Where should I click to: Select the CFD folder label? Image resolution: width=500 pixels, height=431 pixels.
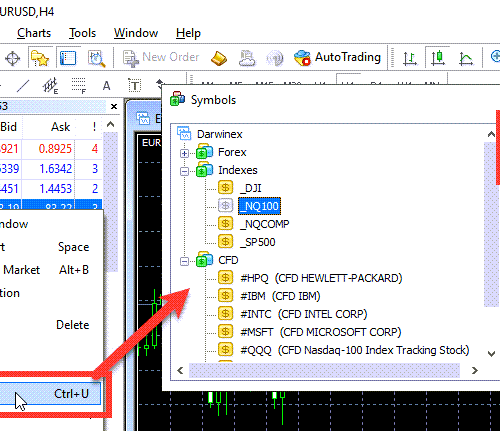(x=228, y=260)
